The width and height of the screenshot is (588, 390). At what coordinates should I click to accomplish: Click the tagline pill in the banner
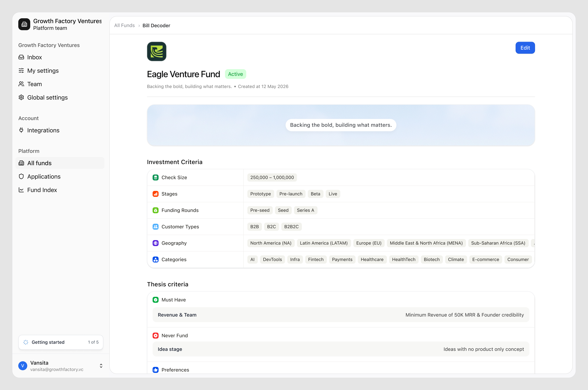pos(341,125)
